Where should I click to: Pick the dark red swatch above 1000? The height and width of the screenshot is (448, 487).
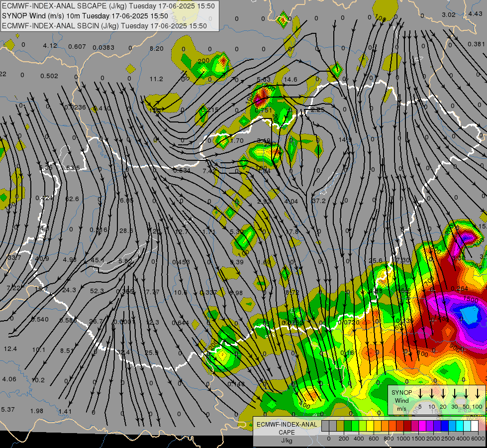407,426
